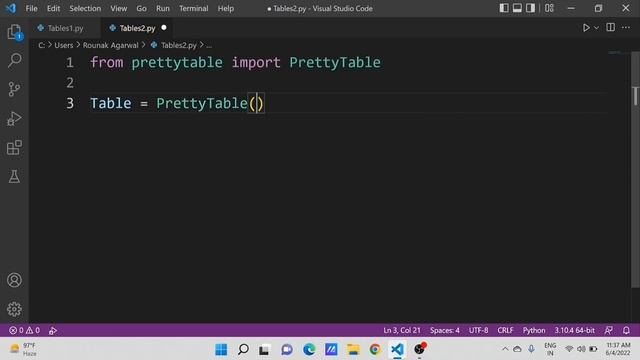Open the clock showing 11:37 AM
This screenshot has height=360, width=640.
(618, 349)
